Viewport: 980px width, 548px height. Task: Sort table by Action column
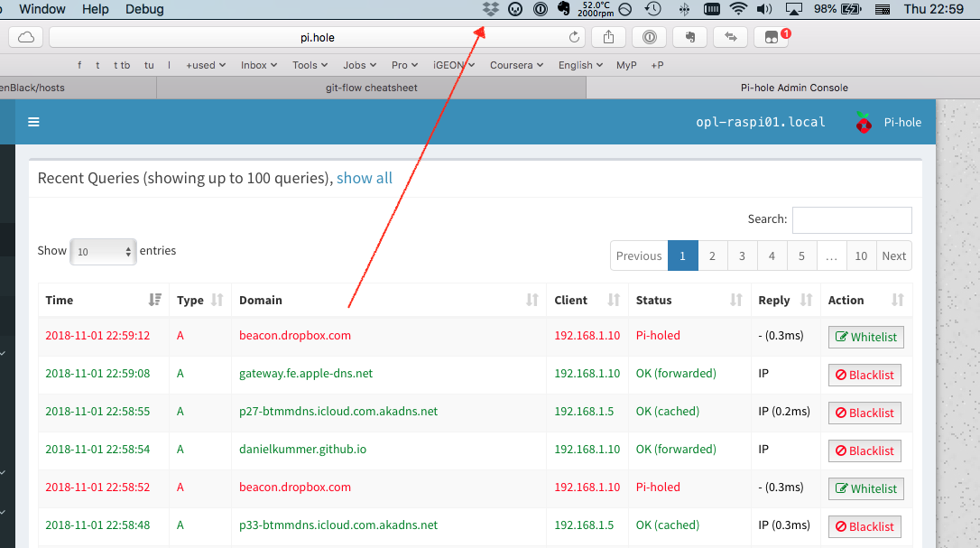(866, 301)
